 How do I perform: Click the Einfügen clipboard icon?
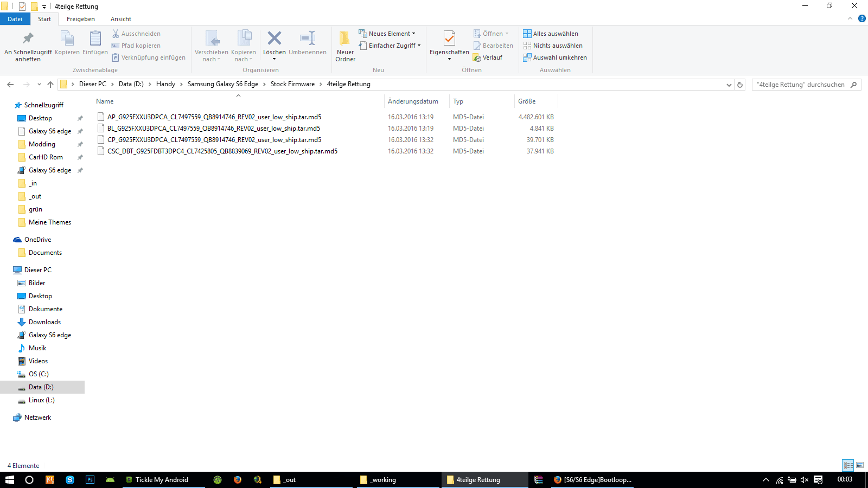click(x=95, y=43)
